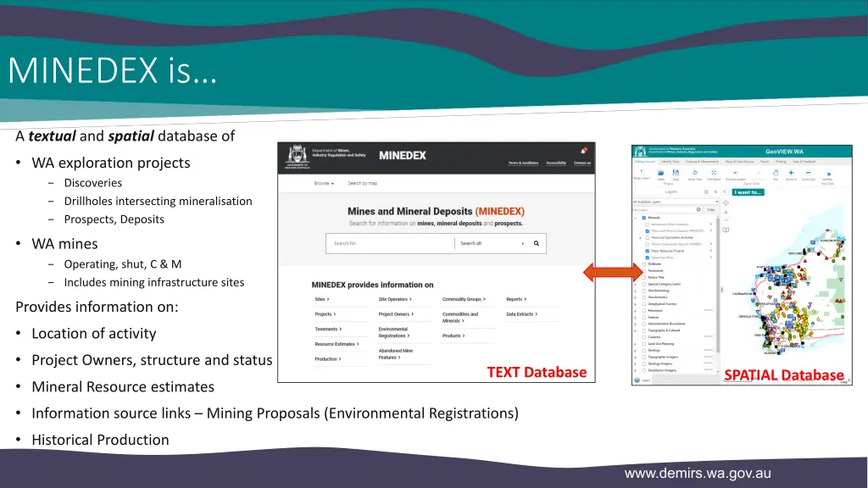Image resolution: width=868 pixels, height=488 pixels.
Task: Open a project using GeoVIEW's Open folder icon
Action: 661,173
